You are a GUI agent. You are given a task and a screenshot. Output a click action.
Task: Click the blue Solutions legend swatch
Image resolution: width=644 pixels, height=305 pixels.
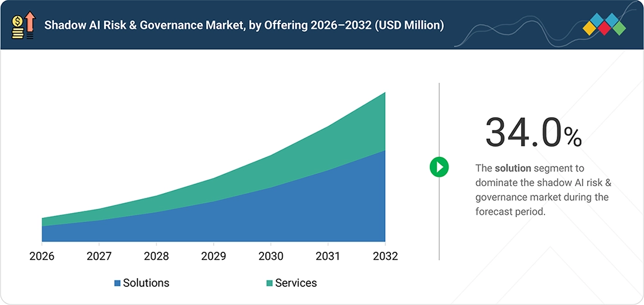coord(117,283)
